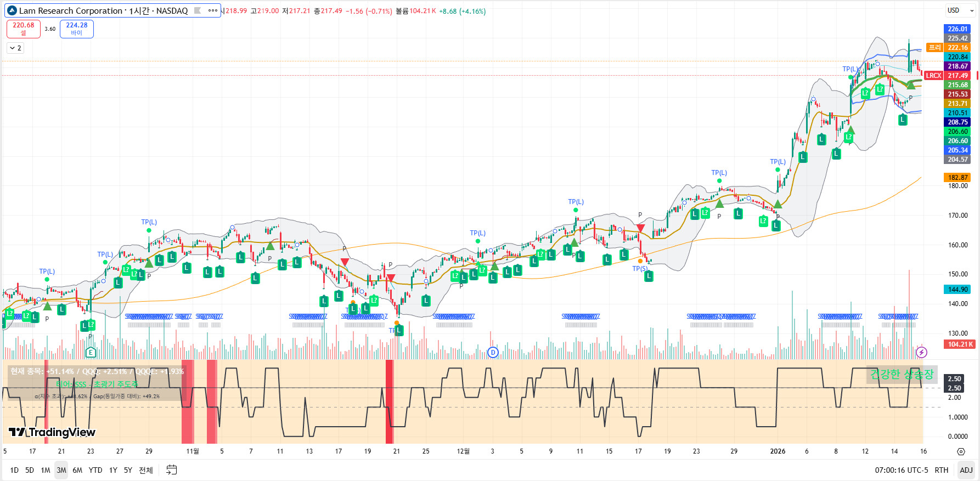The height and width of the screenshot is (481, 980).
Task: Open the go-to-date calendar icon
Action: click(x=172, y=470)
